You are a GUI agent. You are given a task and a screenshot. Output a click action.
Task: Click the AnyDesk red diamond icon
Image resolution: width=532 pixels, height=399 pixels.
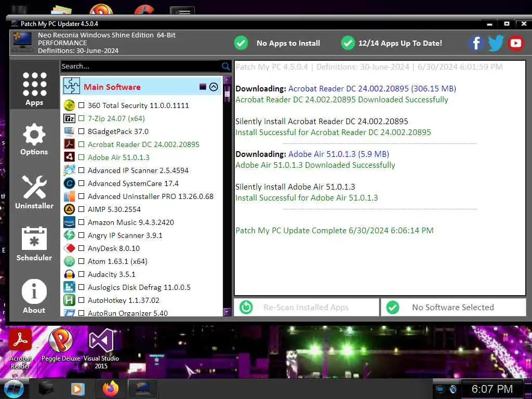[x=69, y=248]
